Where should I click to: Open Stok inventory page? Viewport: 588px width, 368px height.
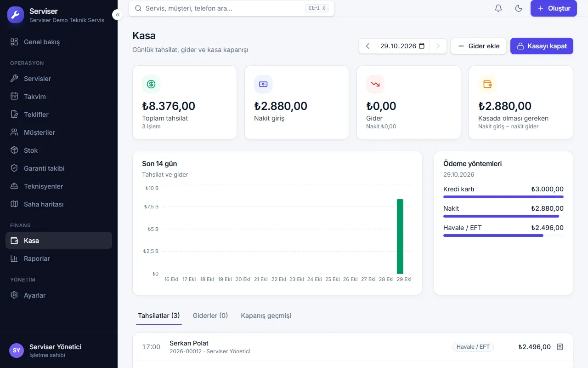pos(59,150)
